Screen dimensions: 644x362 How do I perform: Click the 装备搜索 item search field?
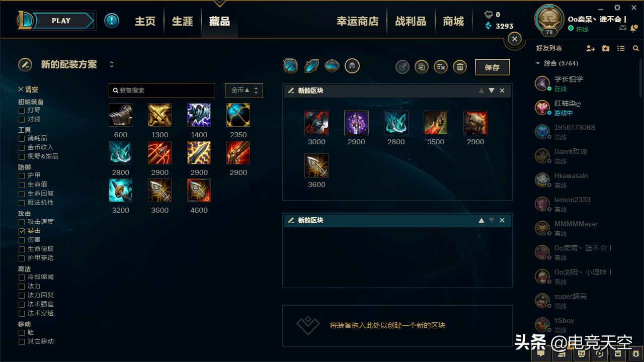pos(162,90)
